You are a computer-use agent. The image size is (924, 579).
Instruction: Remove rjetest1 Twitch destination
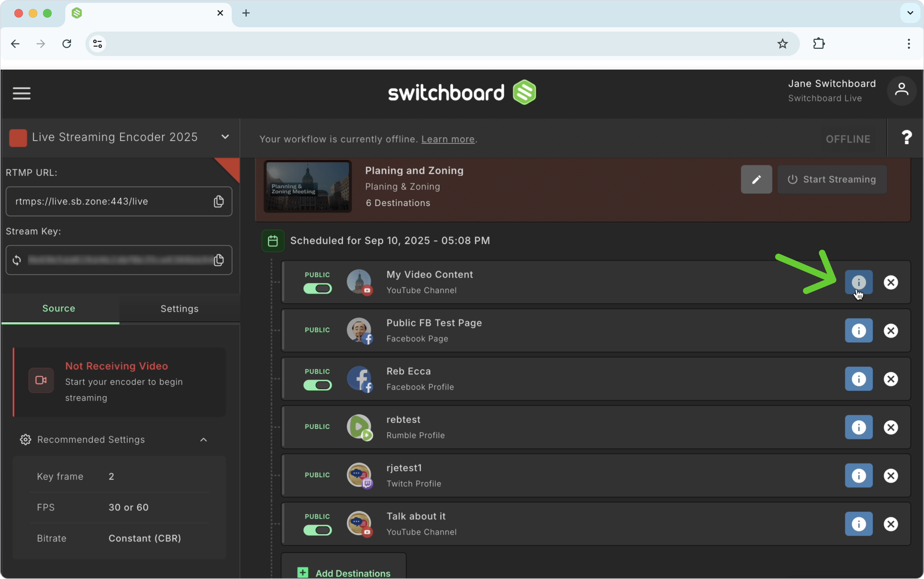891,476
